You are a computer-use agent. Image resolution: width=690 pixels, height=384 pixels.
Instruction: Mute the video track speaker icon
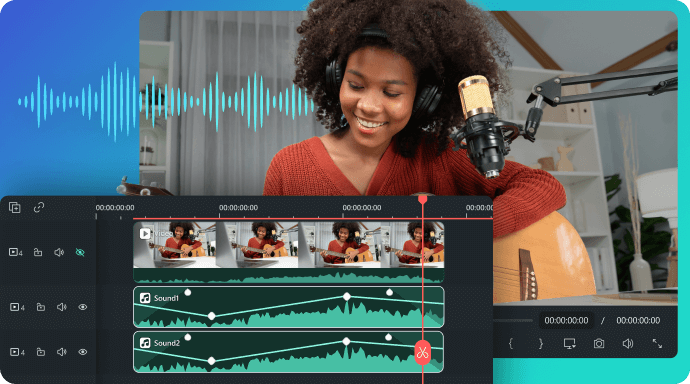coord(59,252)
